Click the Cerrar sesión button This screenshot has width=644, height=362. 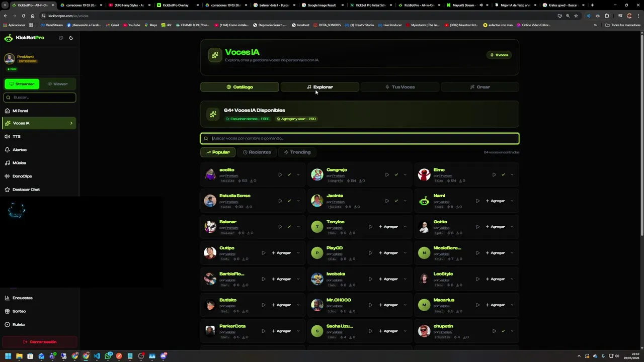click(x=40, y=342)
